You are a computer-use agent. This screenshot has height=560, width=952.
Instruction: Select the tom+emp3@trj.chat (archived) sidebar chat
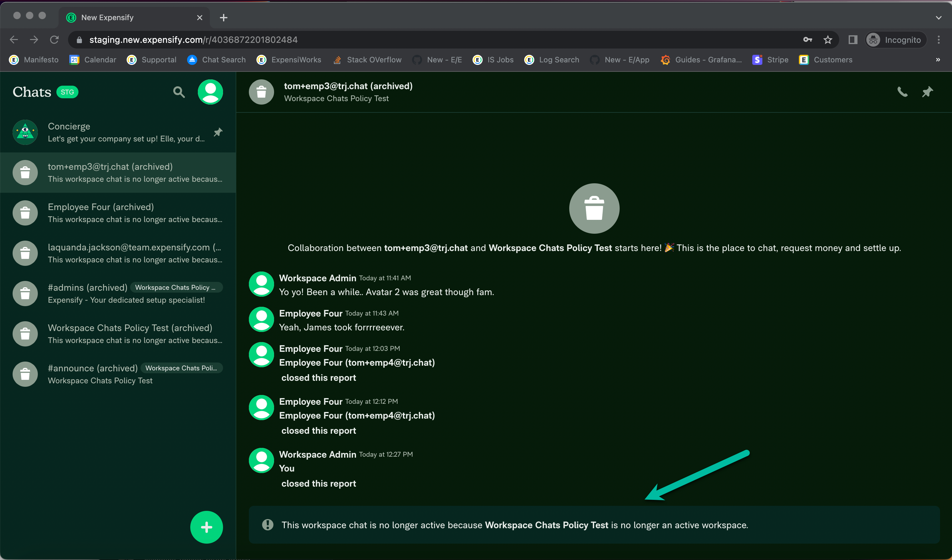(x=118, y=173)
